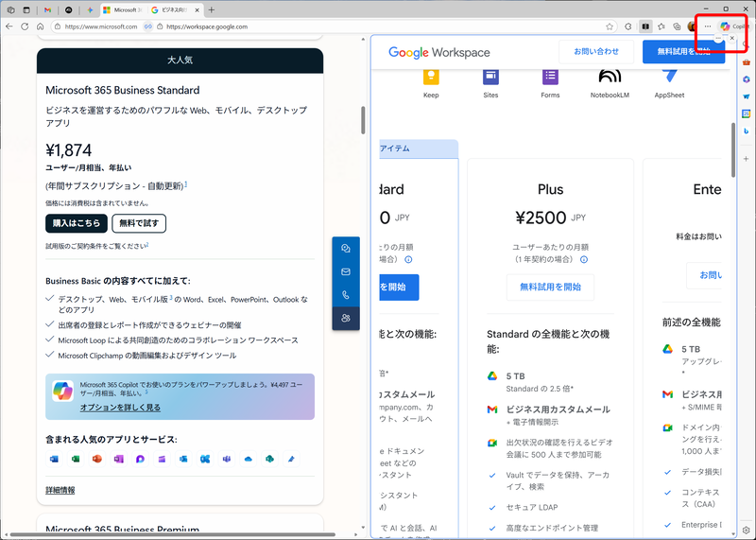756x540 pixels.
Task: Open the collections toolbar icon
Action: pyautogui.click(x=677, y=26)
